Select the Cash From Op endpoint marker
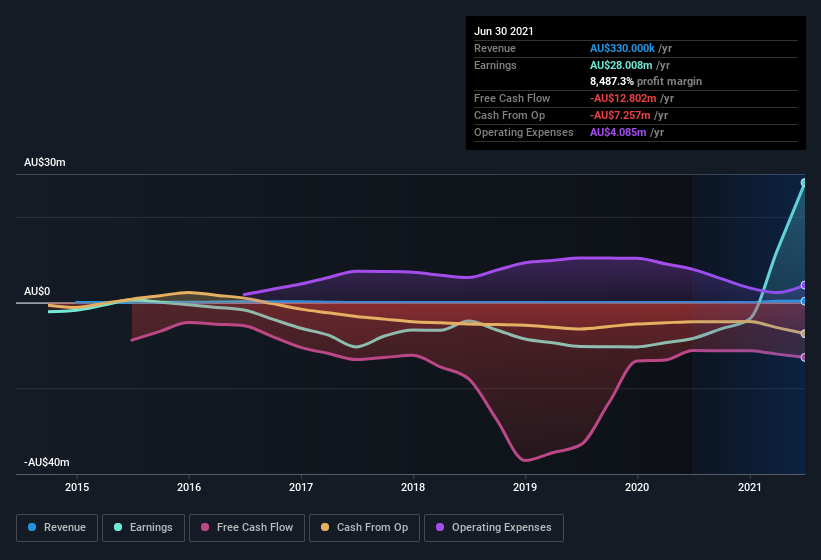The image size is (821, 560). 804,333
